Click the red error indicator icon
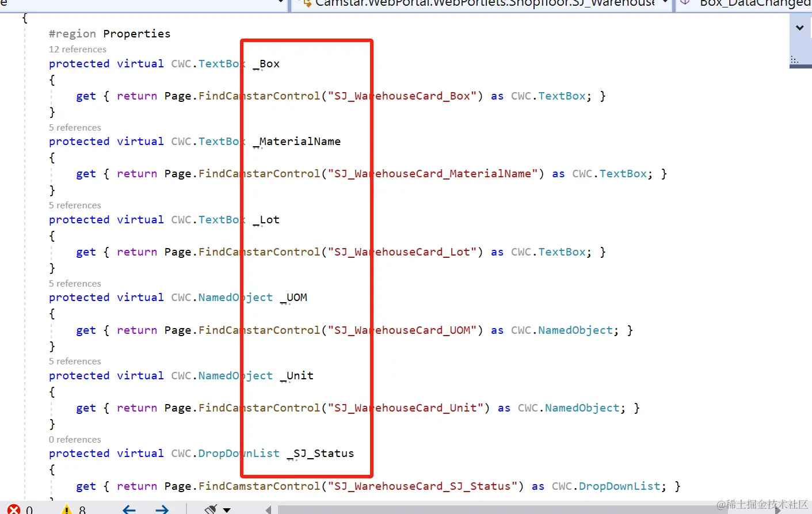This screenshot has height=514, width=812. [14, 509]
